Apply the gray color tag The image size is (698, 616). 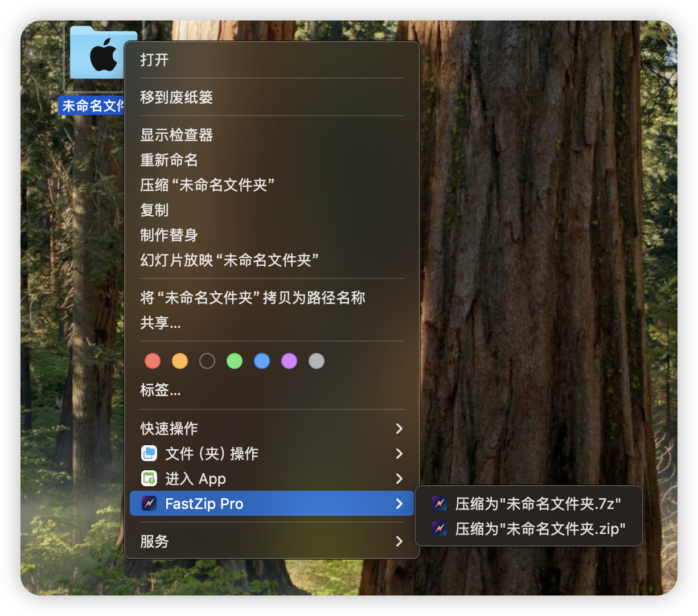point(317,361)
